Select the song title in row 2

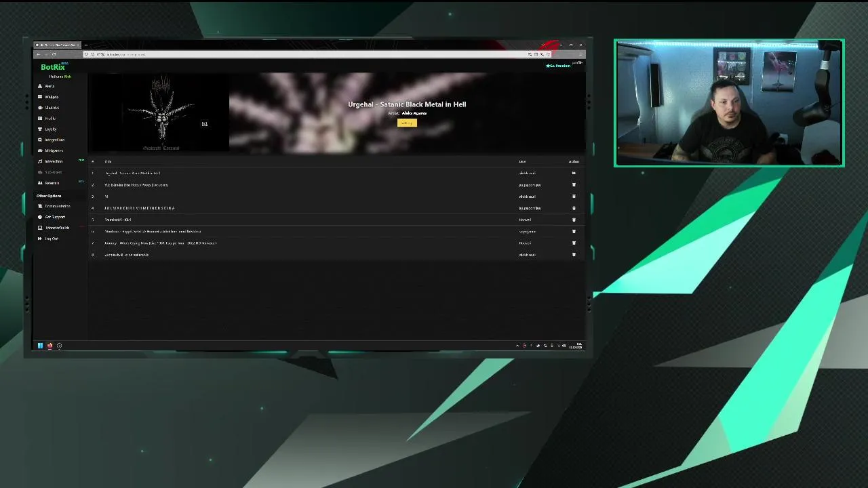coord(136,184)
